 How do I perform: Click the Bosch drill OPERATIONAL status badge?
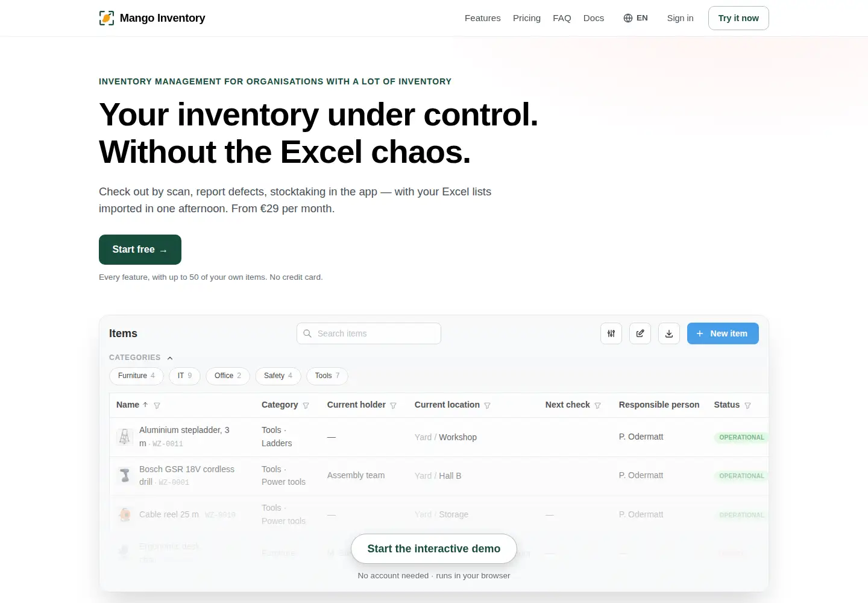point(741,476)
